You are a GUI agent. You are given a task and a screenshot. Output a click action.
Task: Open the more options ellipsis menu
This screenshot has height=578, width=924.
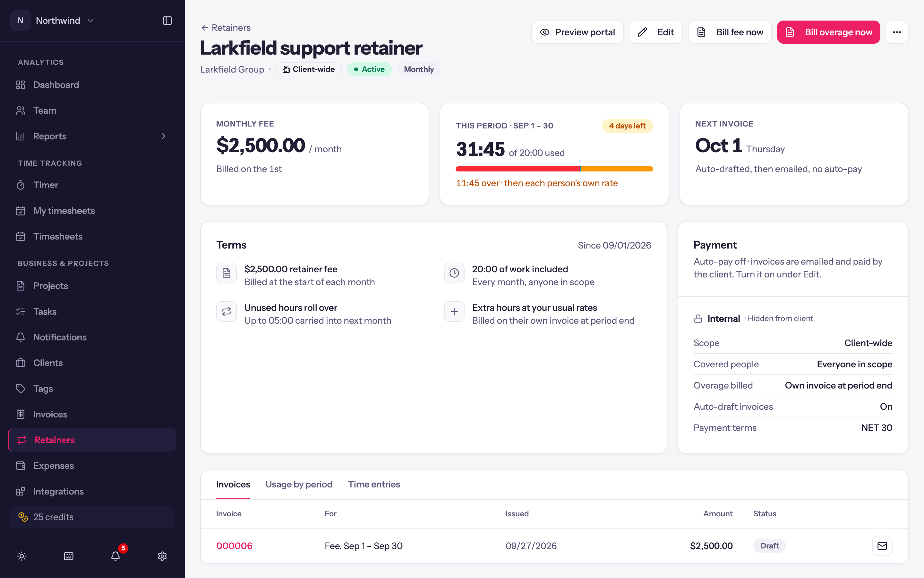[x=897, y=32]
